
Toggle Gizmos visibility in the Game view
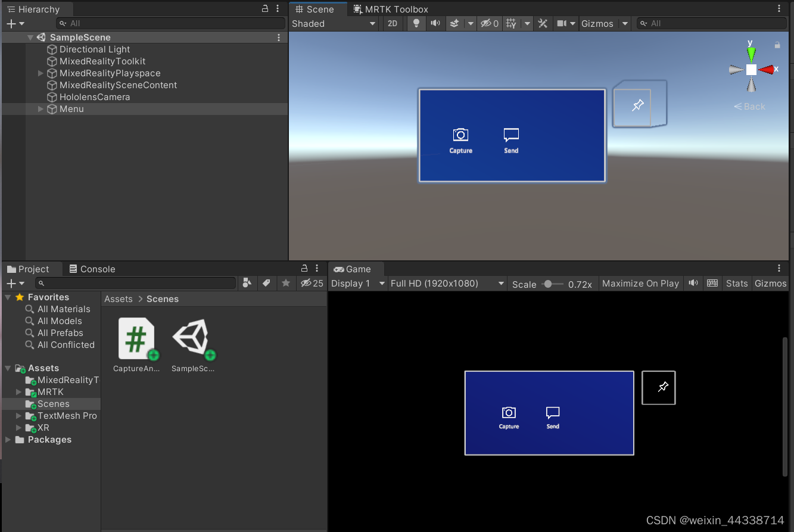tap(770, 283)
